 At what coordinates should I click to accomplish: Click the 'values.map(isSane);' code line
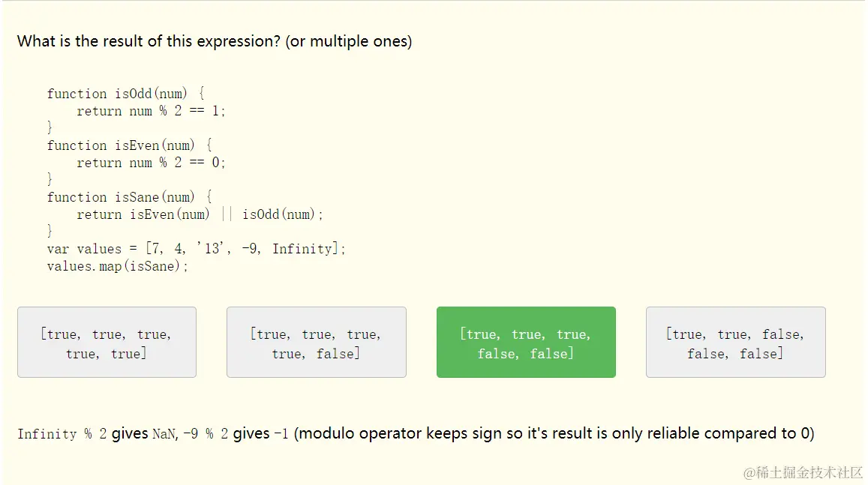pyautogui.click(x=117, y=266)
